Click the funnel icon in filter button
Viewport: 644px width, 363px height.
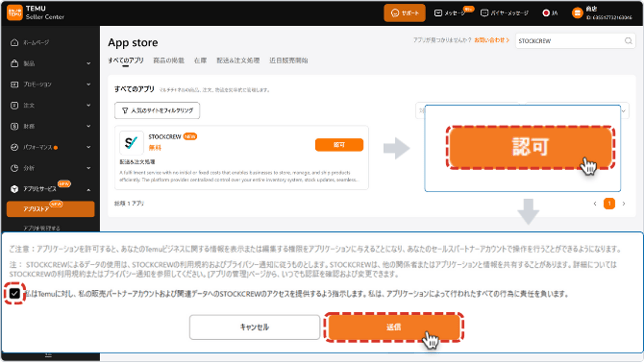click(x=125, y=110)
